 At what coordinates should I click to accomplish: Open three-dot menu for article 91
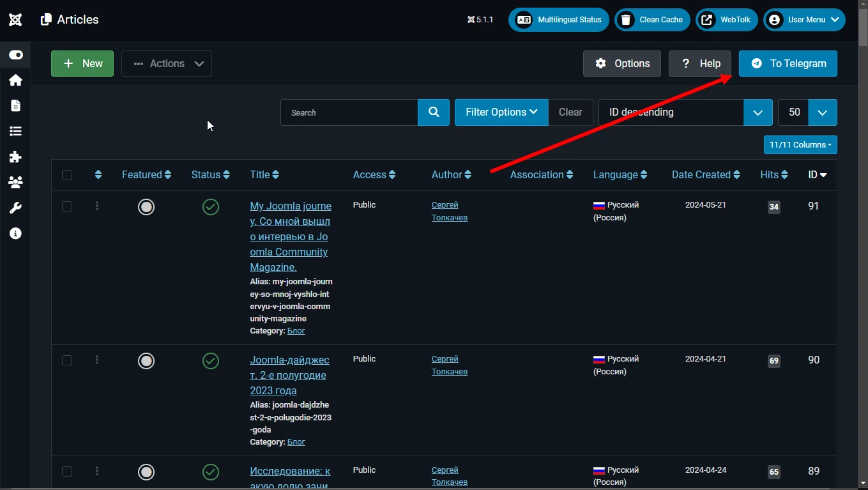97,206
